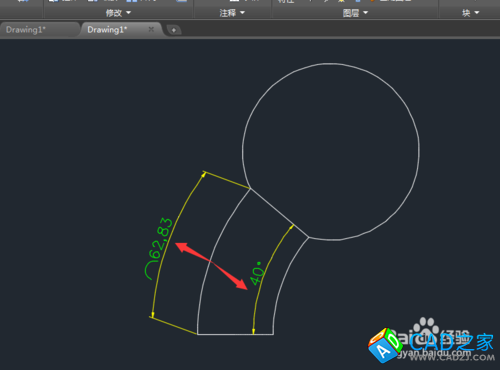The image size is (500, 370).
Task: Select the green 40° angle dimension text
Action: click(x=258, y=274)
